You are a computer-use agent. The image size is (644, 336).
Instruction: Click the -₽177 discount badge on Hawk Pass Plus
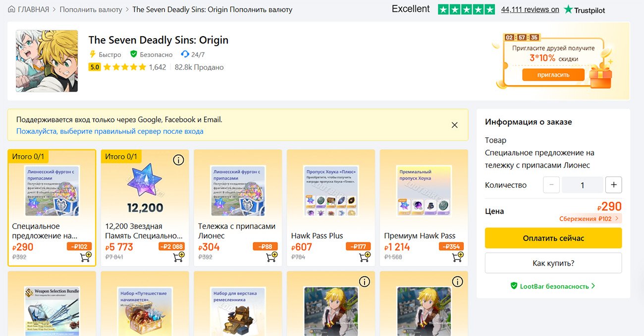point(358,246)
